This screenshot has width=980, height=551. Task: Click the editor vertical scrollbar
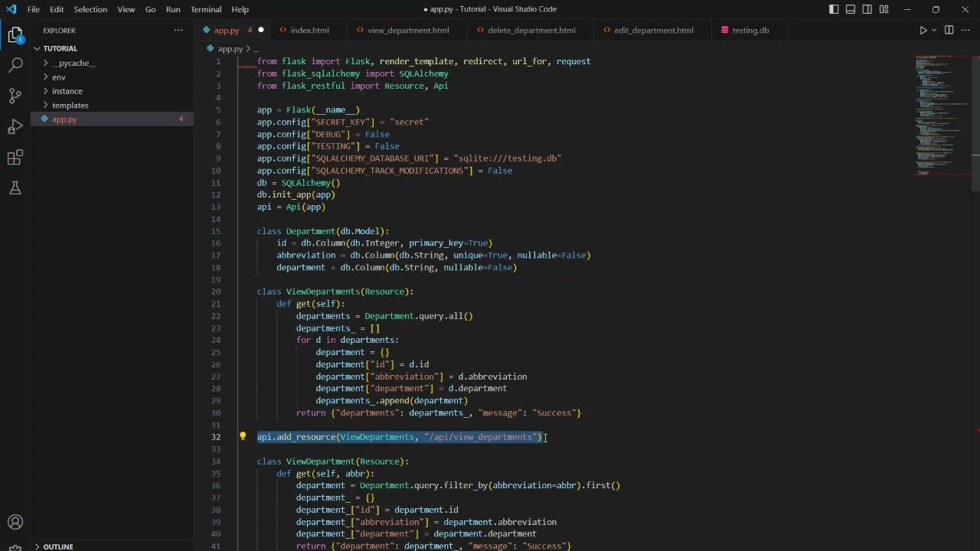coord(975,122)
